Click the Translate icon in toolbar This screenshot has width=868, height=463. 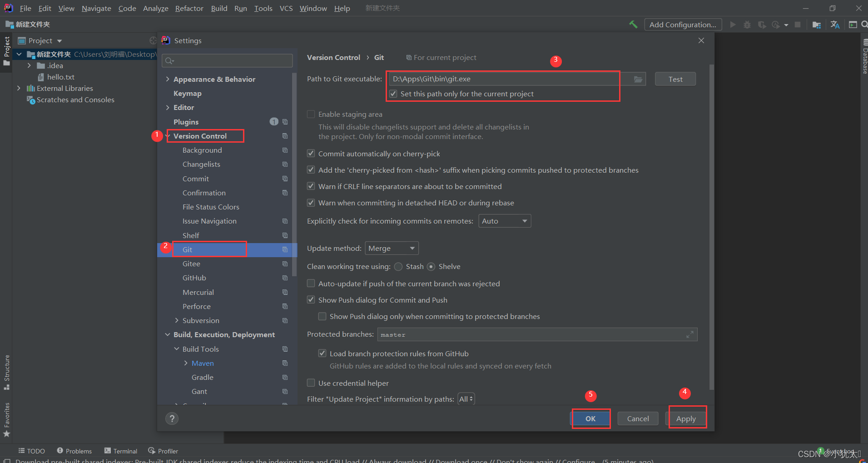(835, 25)
